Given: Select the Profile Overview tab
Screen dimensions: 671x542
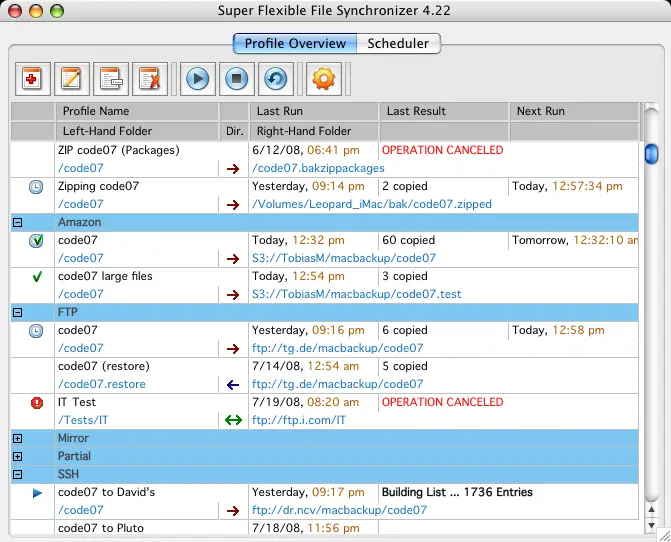Looking at the screenshot, I should pos(295,43).
